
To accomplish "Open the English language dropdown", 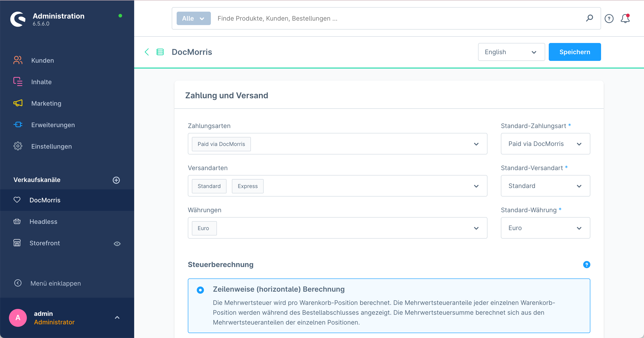I will (x=511, y=52).
